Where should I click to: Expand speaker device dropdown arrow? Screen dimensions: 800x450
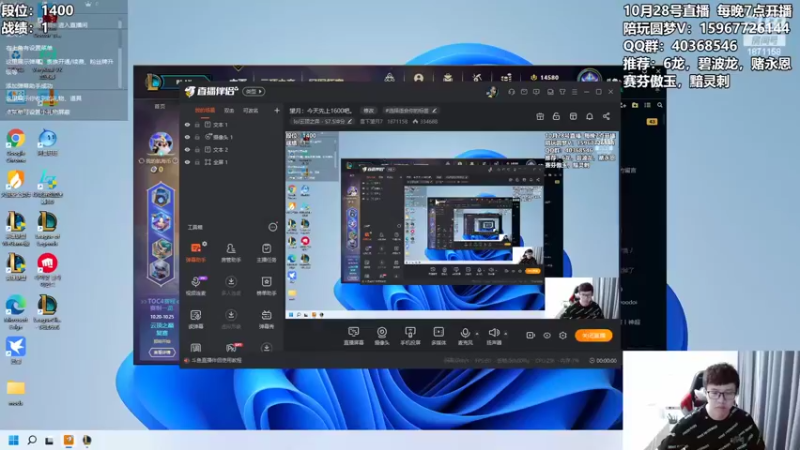506,334
